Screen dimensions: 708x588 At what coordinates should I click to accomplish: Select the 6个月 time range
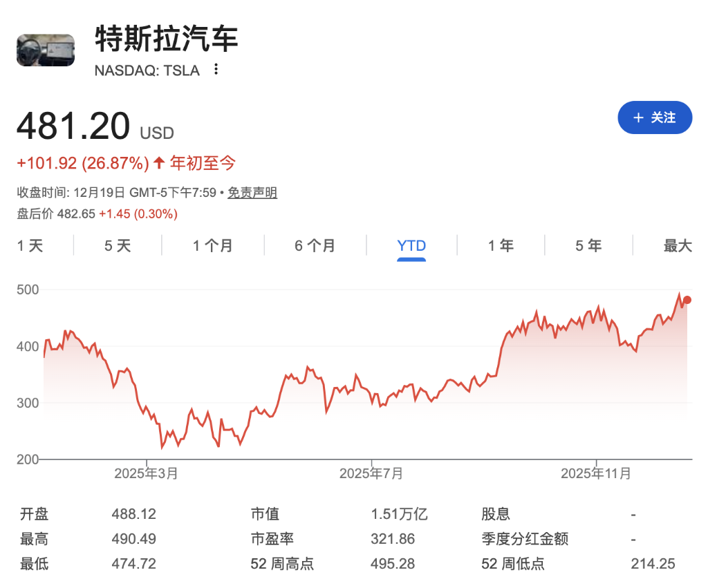(x=315, y=245)
